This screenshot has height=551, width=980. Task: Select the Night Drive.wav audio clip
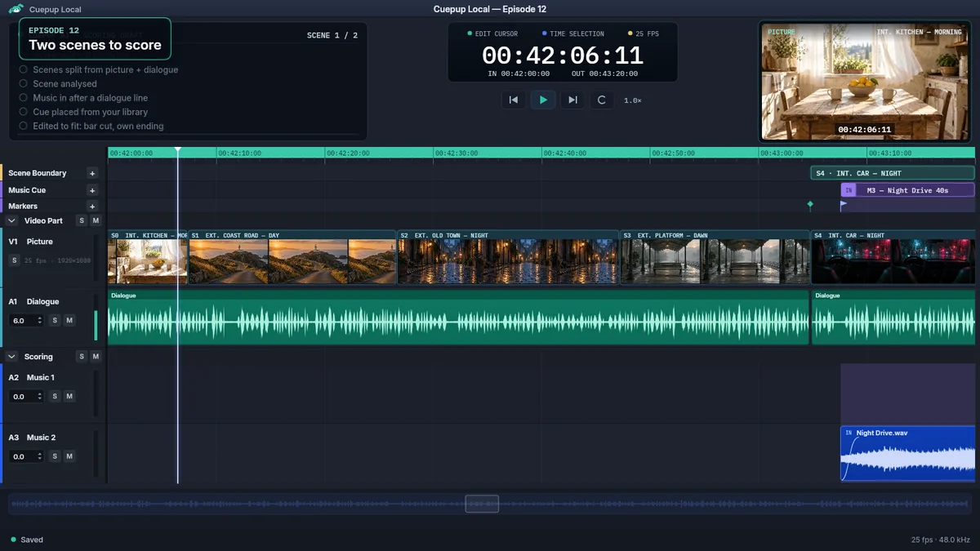pyautogui.click(x=907, y=454)
